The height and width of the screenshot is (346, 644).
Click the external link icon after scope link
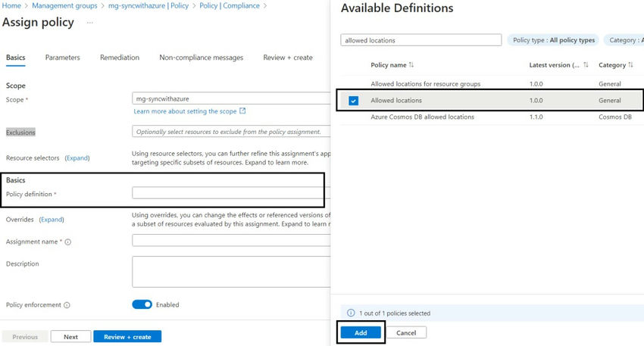pyautogui.click(x=242, y=111)
